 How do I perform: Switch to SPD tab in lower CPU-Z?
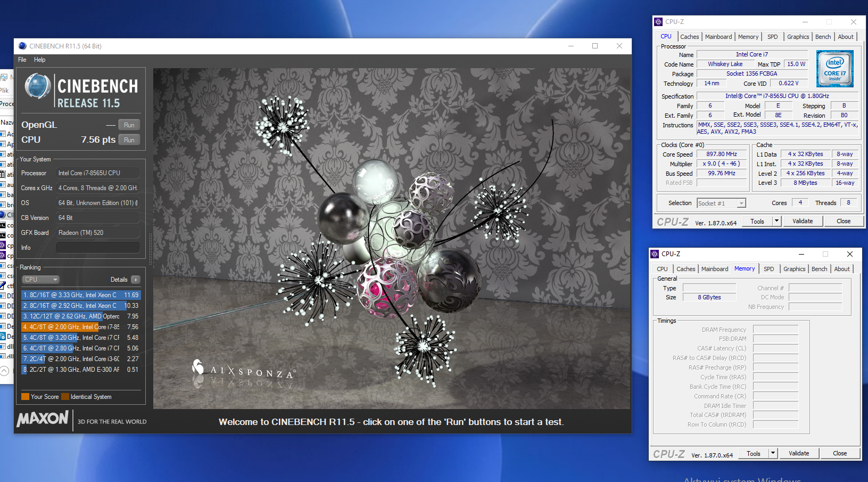click(768, 269)
